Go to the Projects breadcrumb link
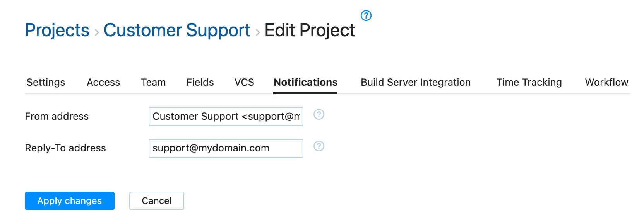Image resolution: width=644 pixels, height=224 pixels. tap(57, 30)
